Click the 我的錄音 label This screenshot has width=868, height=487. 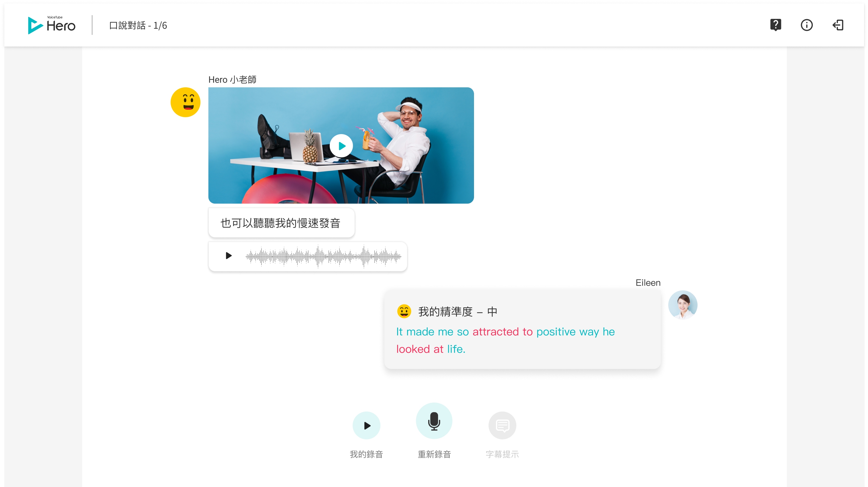point(366,454)
